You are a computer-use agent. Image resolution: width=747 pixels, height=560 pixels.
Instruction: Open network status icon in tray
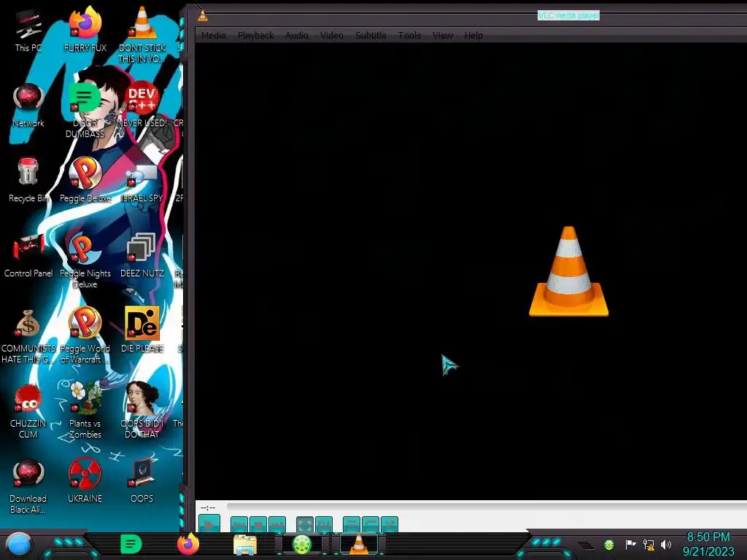point(649,545)
